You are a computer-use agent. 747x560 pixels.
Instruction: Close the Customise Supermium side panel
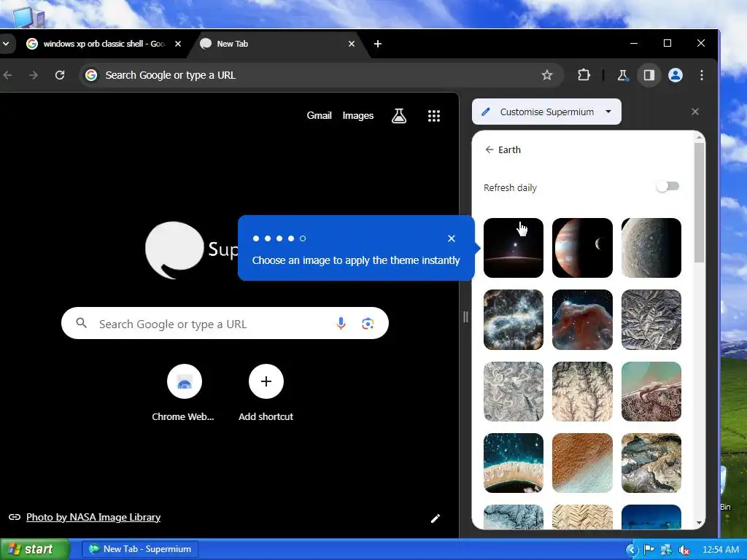pos(695,112)
